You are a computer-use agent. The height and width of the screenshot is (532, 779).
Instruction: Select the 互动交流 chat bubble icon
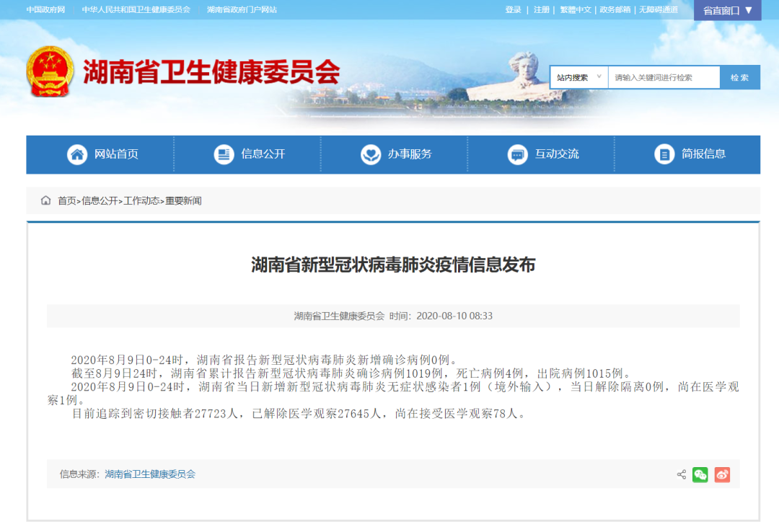(x=516, y=154)
